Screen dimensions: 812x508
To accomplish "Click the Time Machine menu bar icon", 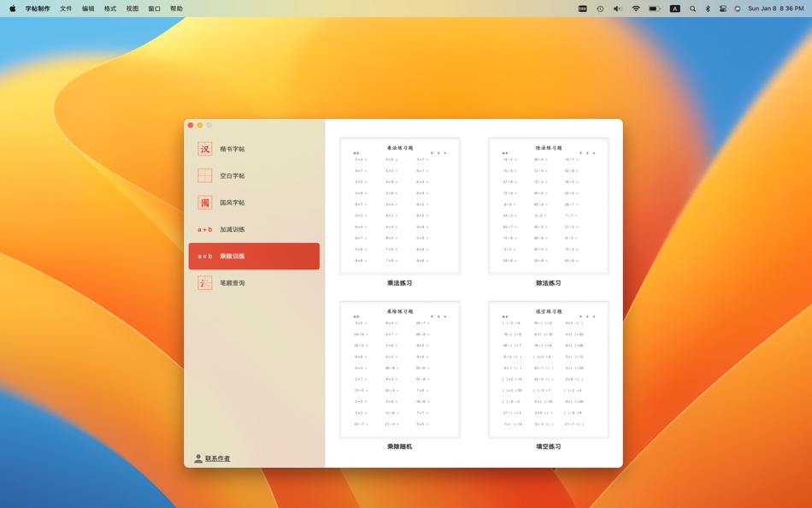I will coord(600,9).
